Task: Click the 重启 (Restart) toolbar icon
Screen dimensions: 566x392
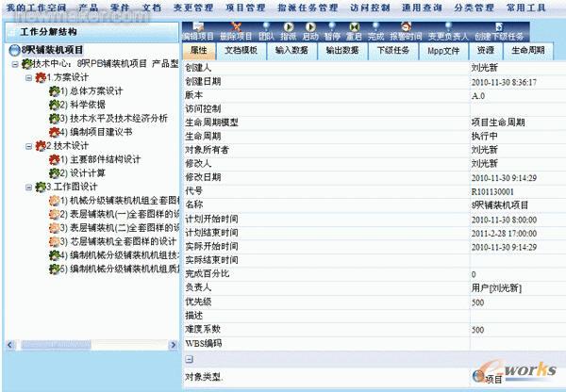Action: tap(354, 30)
